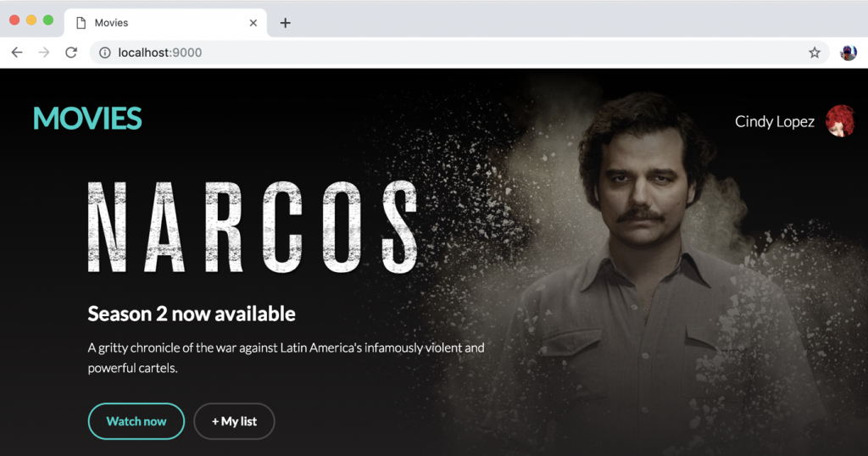Click the yellow minimize window button
868x456 pixels.
(31, 20)
